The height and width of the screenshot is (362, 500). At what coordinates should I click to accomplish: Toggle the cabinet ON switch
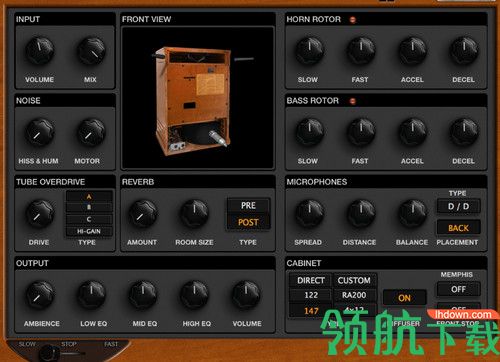[x=405, y=298]
